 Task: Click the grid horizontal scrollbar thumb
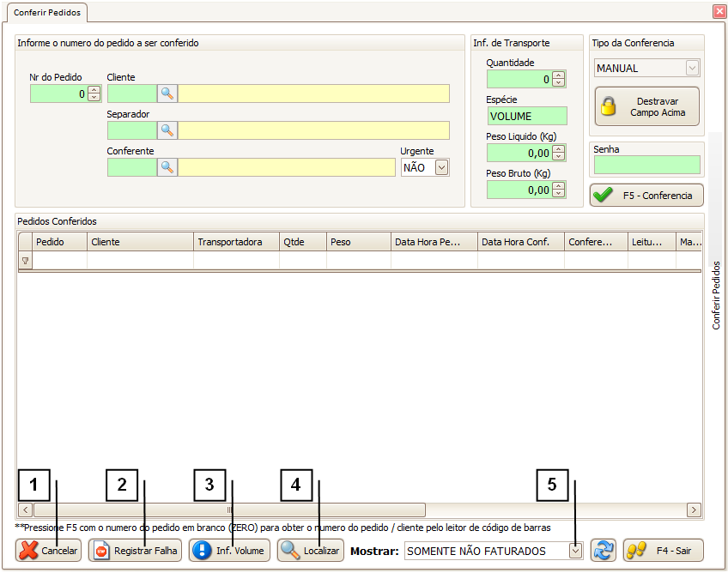(x=228, y=510)
